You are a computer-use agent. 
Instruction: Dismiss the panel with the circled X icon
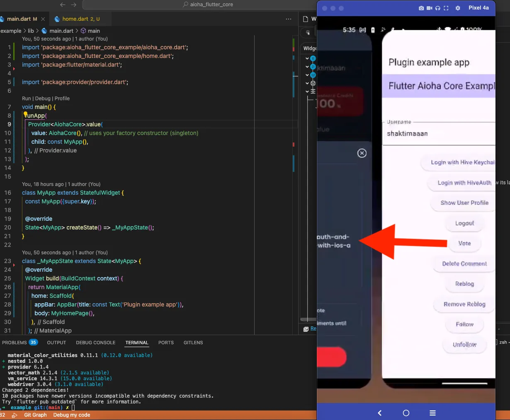point(362,153)
